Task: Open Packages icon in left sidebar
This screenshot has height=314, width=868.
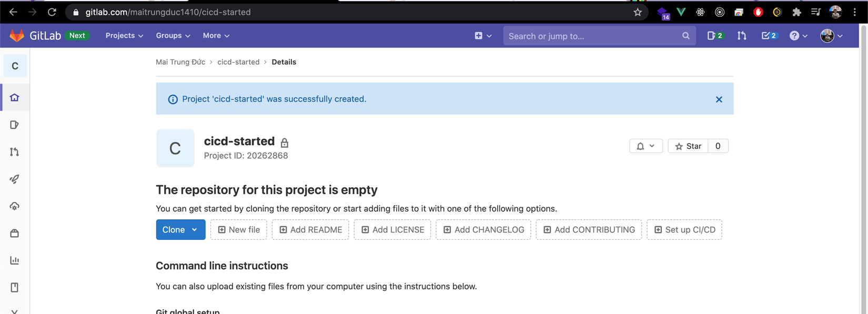Action: [x=14, y=234]
